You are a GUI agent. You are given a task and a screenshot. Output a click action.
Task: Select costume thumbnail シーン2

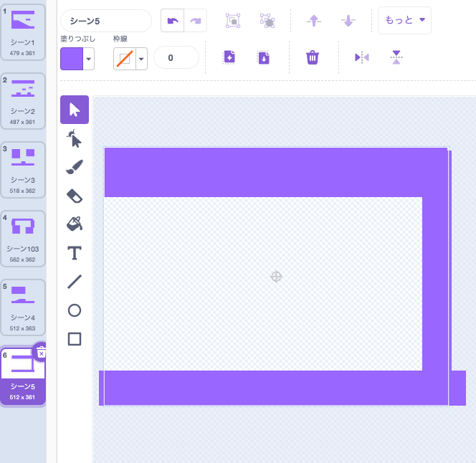pyautogui.click(x=23, y=101)
